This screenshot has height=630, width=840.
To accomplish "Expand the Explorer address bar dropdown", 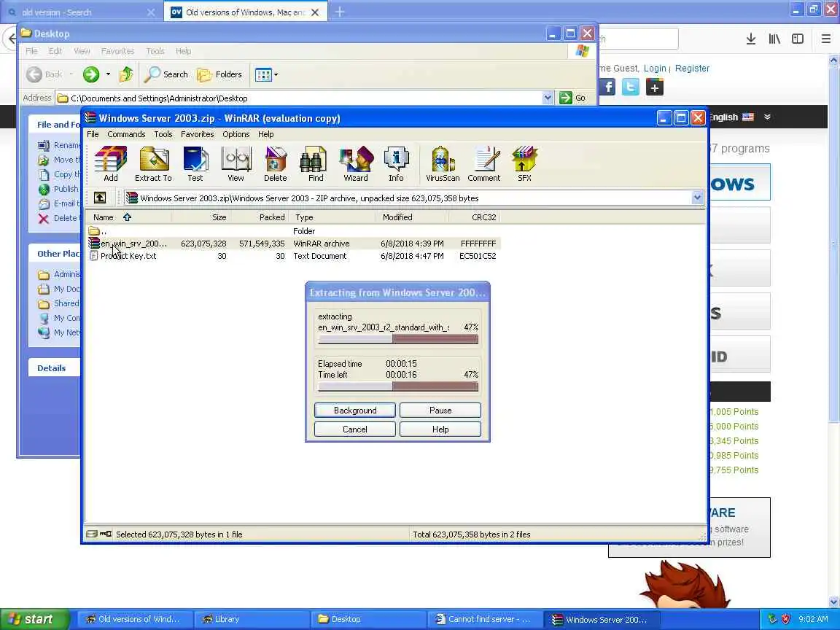I will (x=548, y=98).
